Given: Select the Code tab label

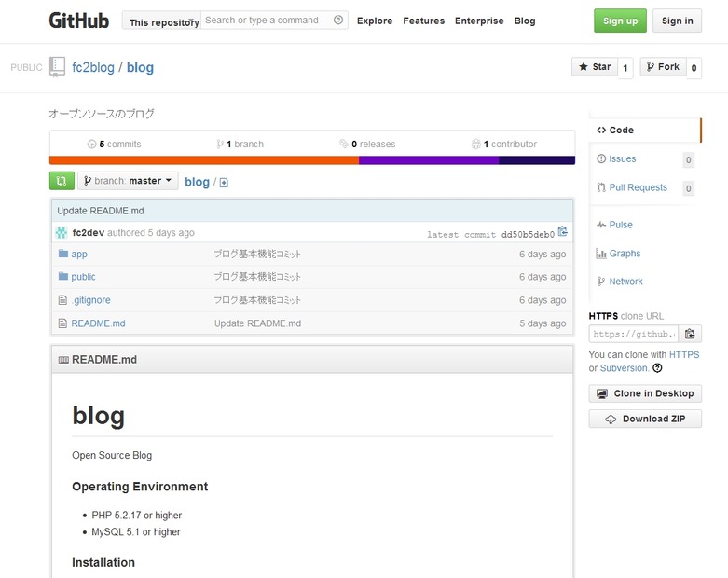Looking at the screenshot, I should point(621,130).
